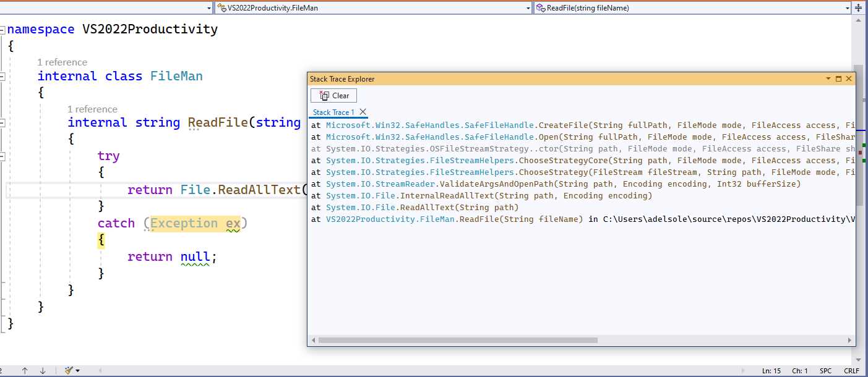Click the ReadFile method icon in navigation bar
Viewport: 868px width, 377px height.
coord(539,8)
